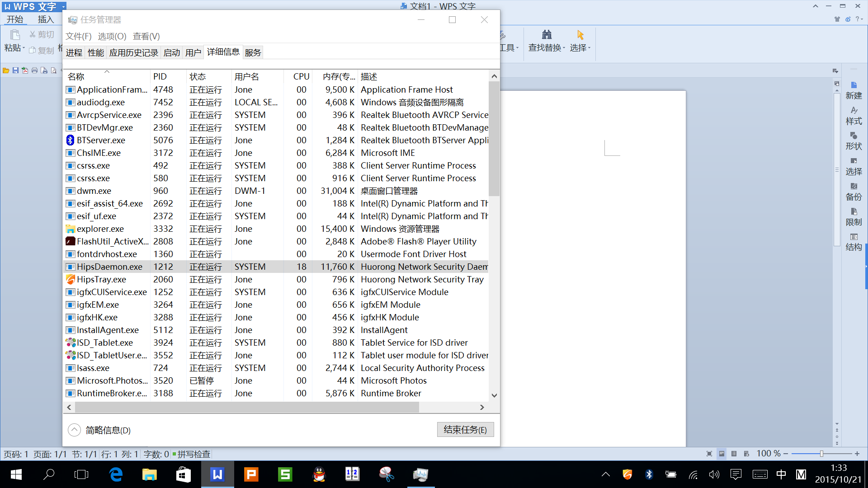Viewport: 868px width, 488px height.
Task: Click the 新建 icon in right sidebar
Action: point(854,86)
